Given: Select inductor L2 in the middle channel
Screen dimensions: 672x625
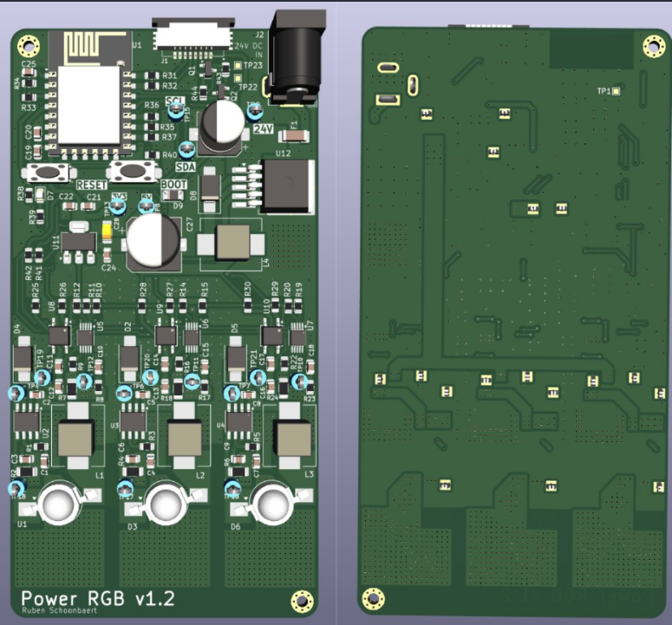Looking at the screenshot, I should click(185, 440).
